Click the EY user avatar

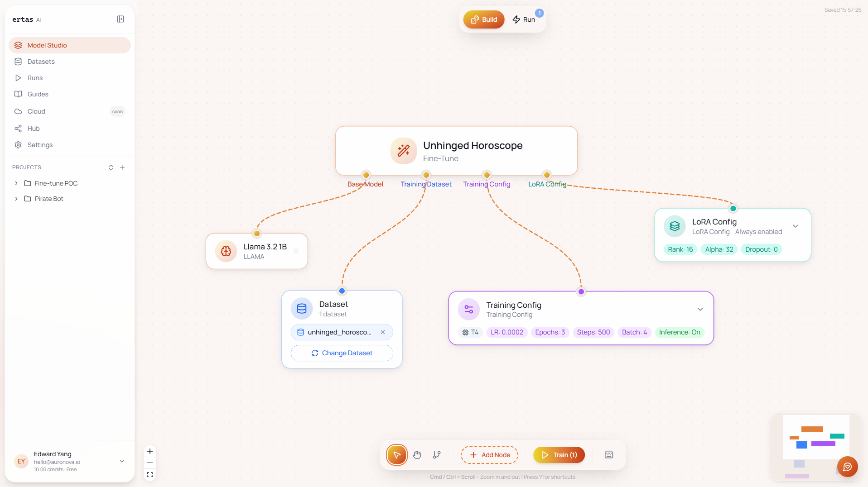(x=21, y=461)
